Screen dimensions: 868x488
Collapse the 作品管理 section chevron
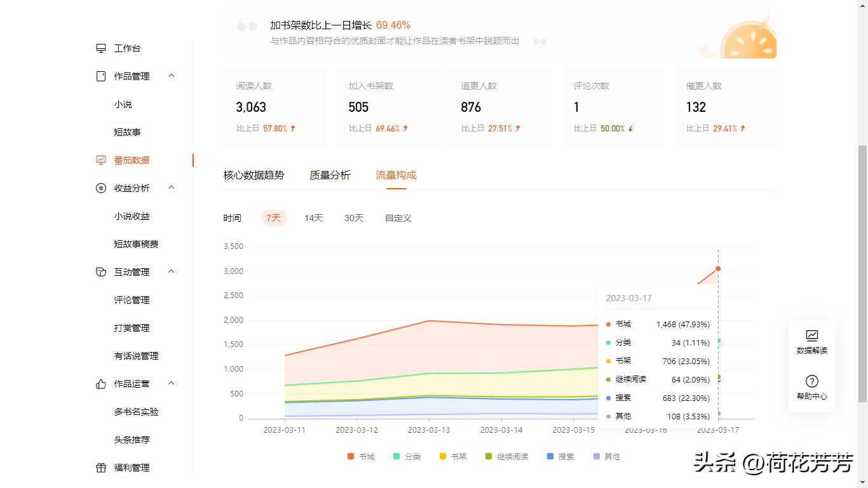[x=170, y=76]
